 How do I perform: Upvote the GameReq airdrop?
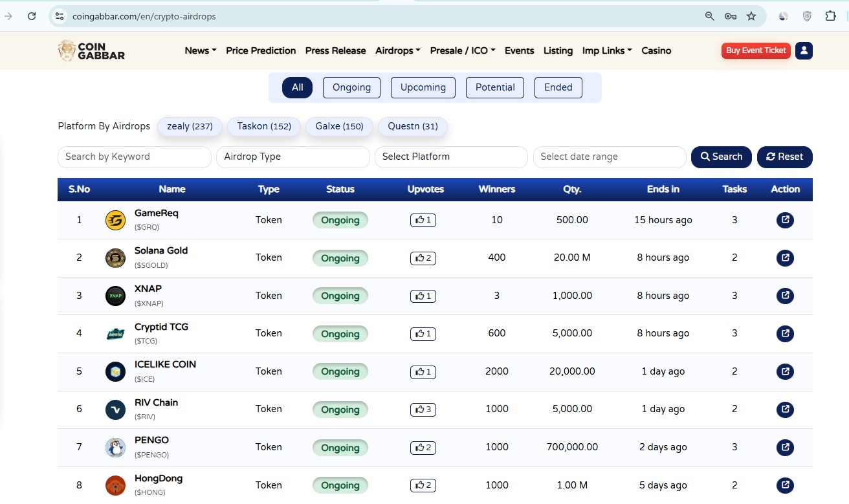(x=423, y=220)
